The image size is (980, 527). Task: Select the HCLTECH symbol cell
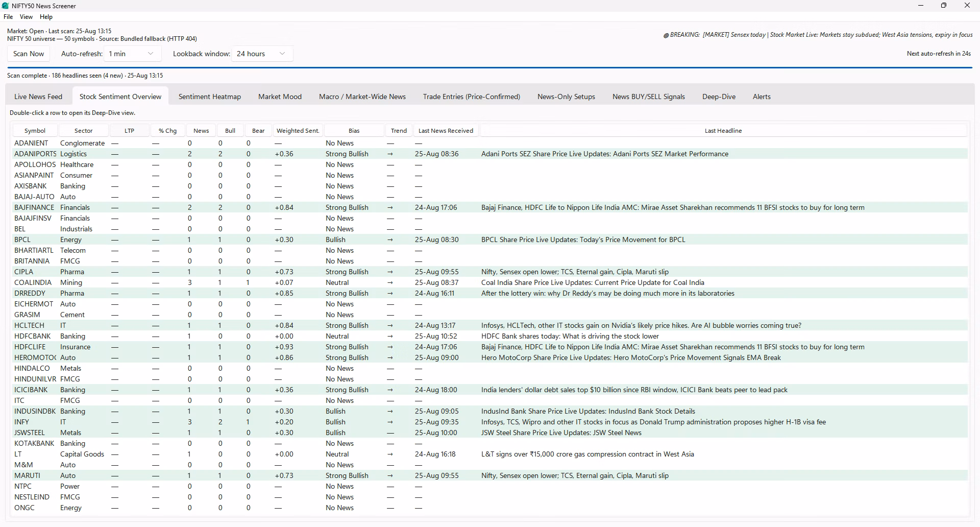point(29,325)
